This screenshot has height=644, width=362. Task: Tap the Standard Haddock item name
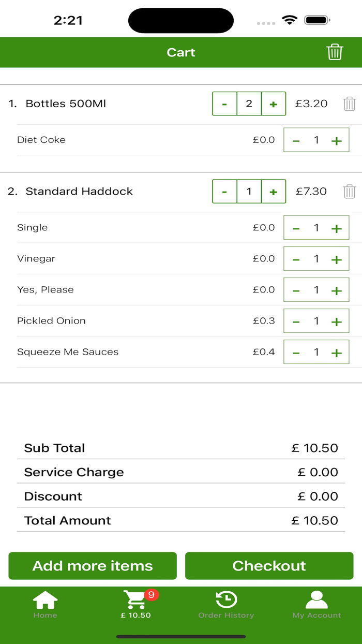(79, 192)
